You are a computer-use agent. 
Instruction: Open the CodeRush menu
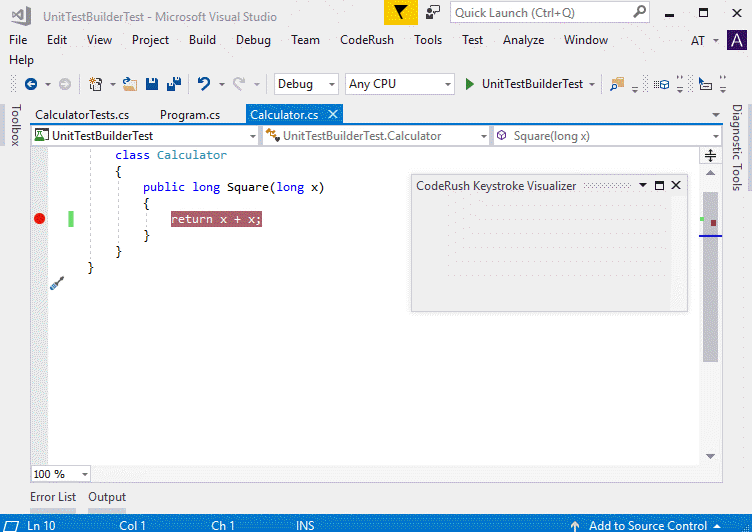[x=367, y=40]
